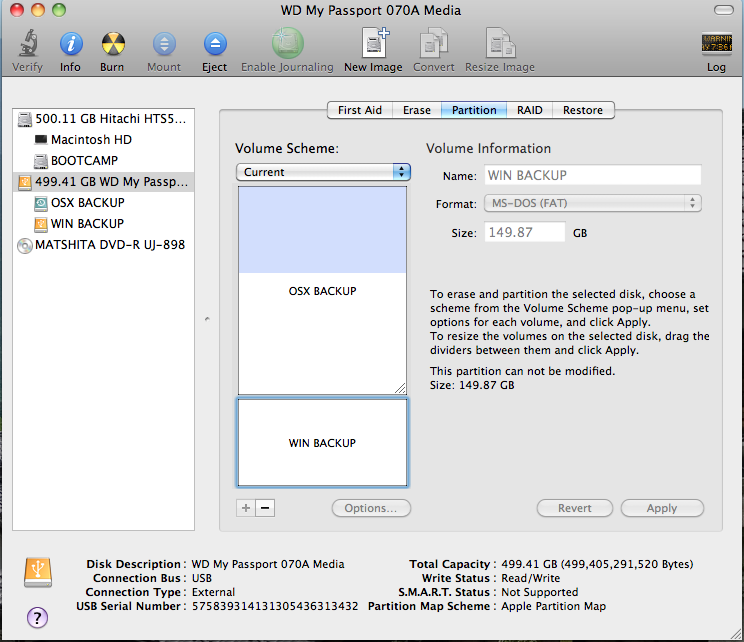
Task: Click the toolbar hide pill button
Action: [x=724, y=10]
